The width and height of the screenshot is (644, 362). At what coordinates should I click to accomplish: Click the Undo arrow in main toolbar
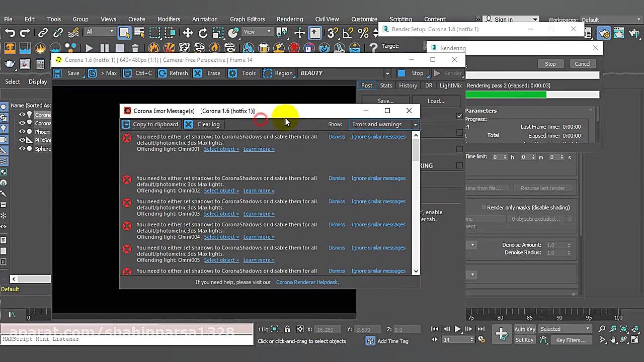10,33
